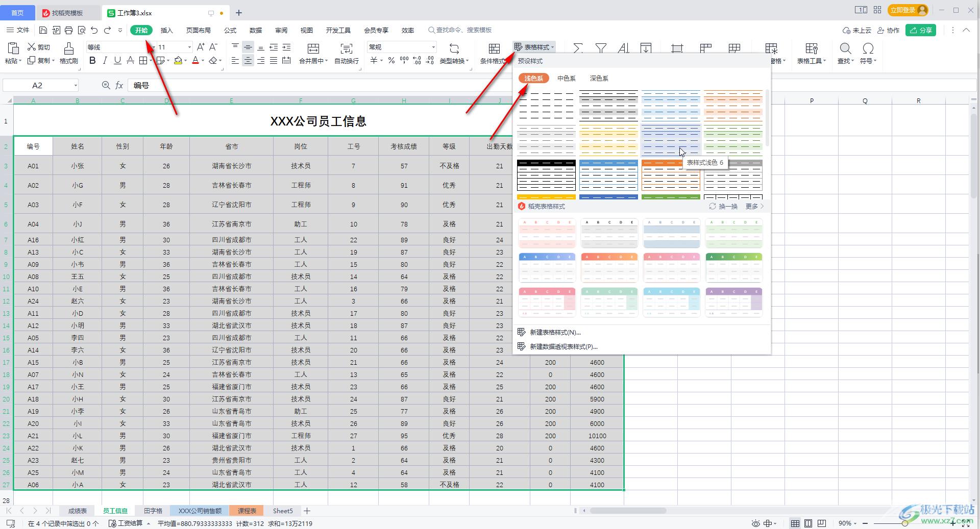Switch to page layout view icon in status bar
980x529 pixels.
pyautogui.click(x=808, y=523)
